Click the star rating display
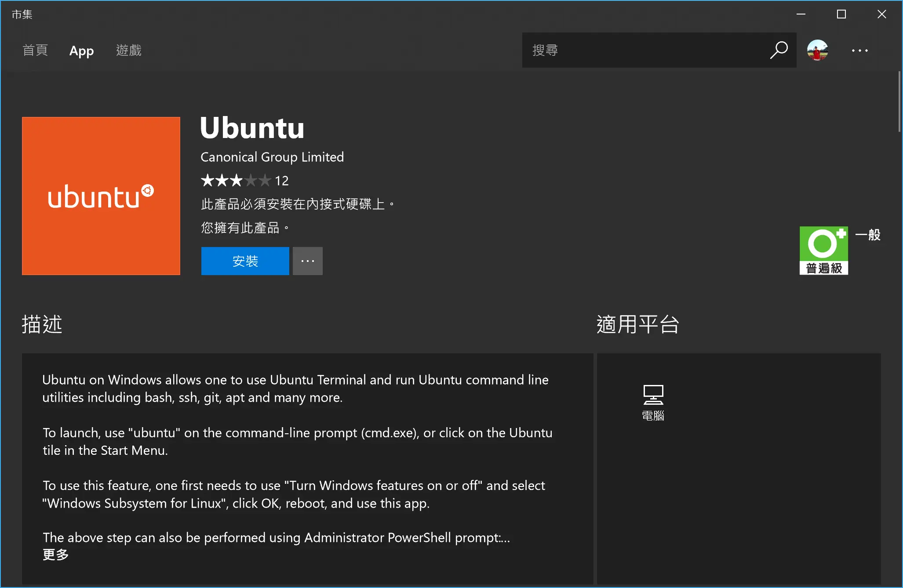The image size is (903, 588). point(235,180)
